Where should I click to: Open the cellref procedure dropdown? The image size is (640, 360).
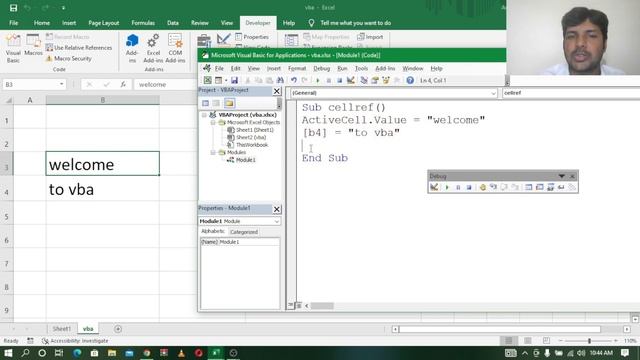pos(571,93)
